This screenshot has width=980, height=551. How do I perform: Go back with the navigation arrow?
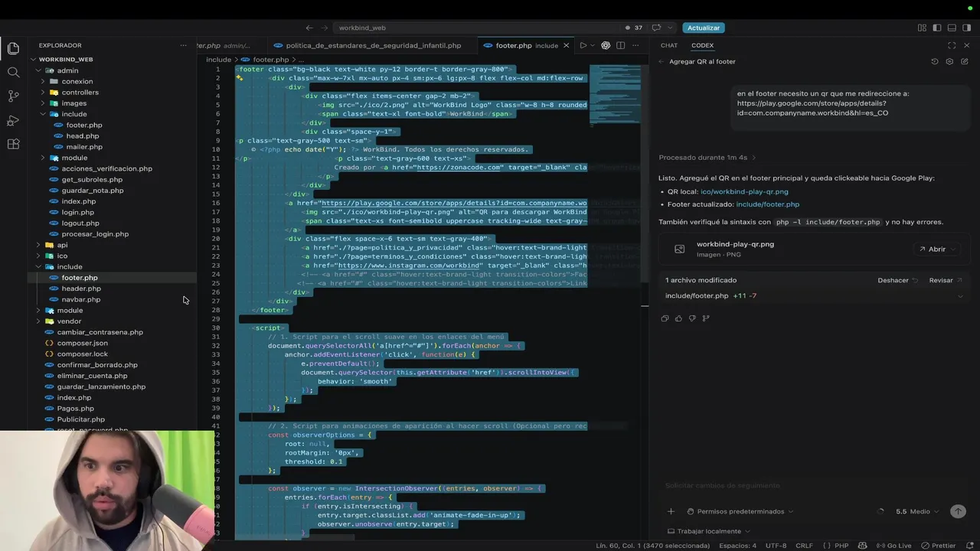309,28
